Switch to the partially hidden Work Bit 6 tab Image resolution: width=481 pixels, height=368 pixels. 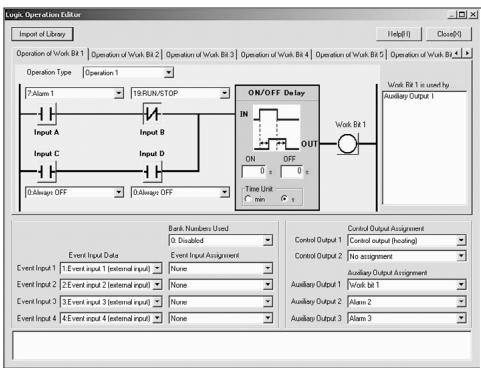[x=421, y=54]
